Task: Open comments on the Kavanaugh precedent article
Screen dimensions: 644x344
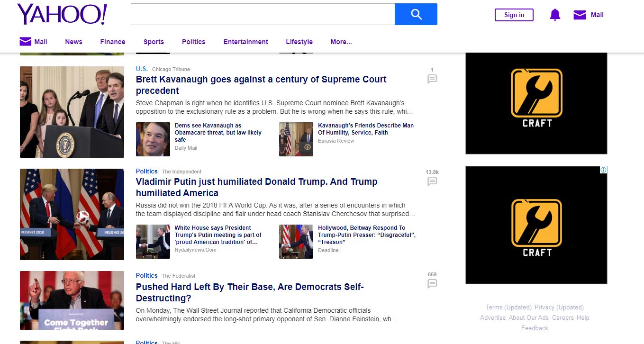Action: 432,79
